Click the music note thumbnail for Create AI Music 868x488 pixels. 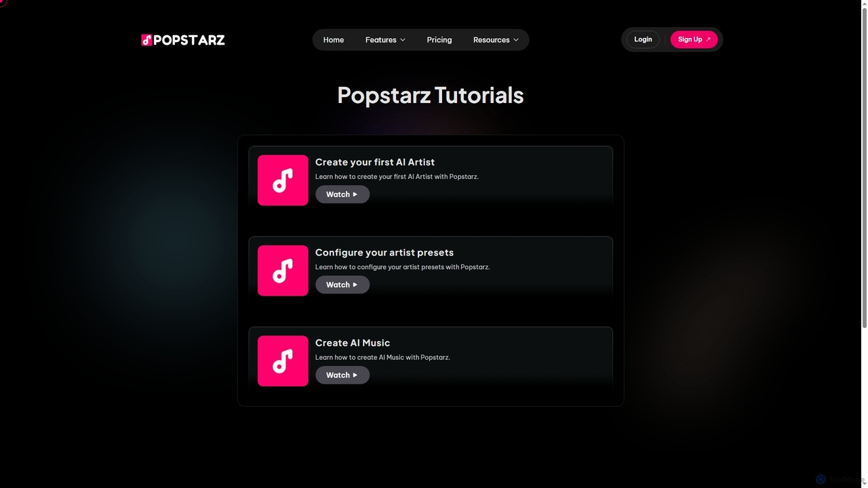click(283, 361)
